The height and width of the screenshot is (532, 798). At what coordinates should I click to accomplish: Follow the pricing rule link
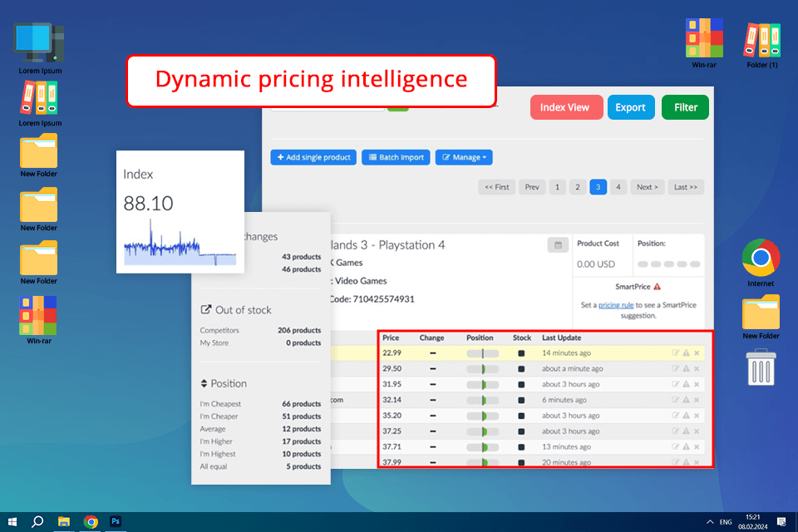click(615, 305)
